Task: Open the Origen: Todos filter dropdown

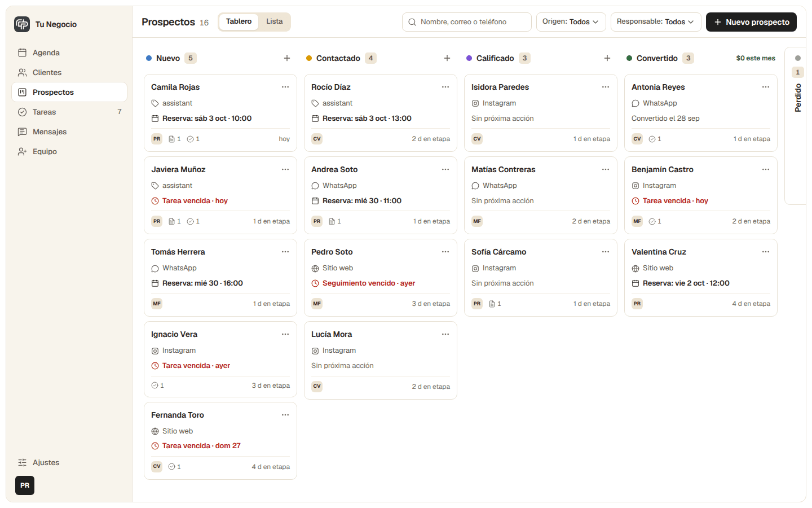Action: (x=571, y=22)
